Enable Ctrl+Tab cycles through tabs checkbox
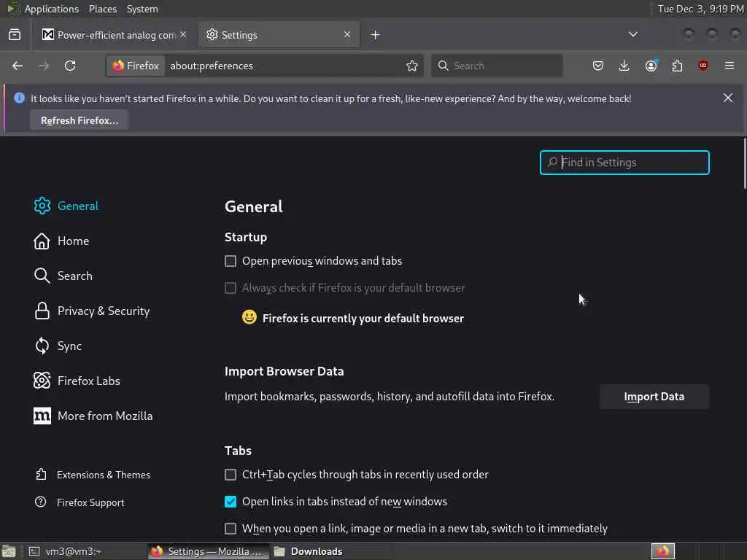Screen dimensions: 747x560 [231, 474]
